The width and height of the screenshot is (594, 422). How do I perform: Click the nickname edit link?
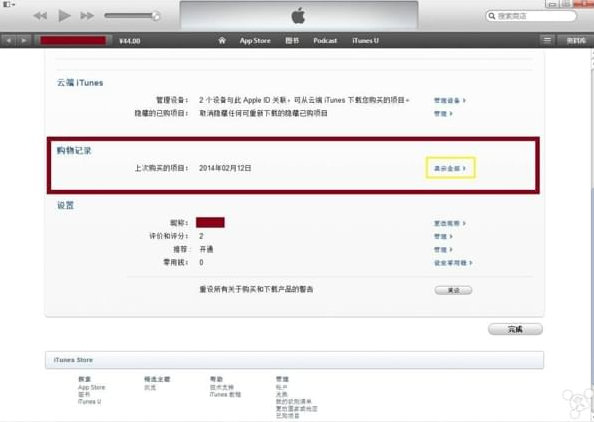click(x=450, y=223)
